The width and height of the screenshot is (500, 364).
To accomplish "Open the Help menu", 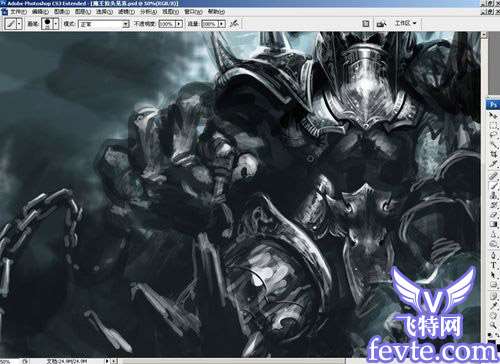I will point(216,12).
